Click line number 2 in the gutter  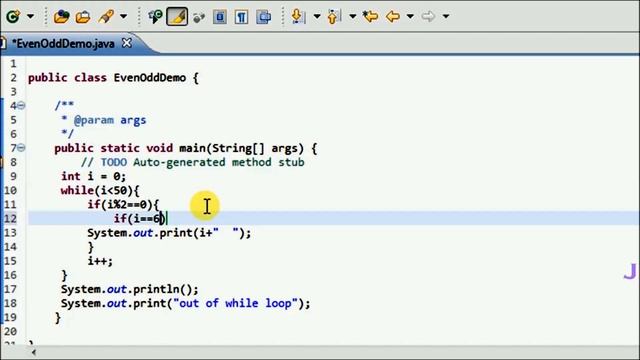point(13,78)
